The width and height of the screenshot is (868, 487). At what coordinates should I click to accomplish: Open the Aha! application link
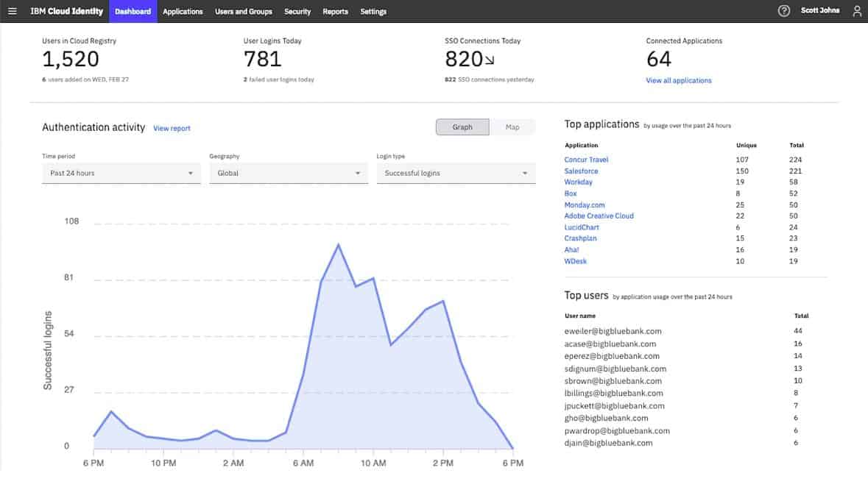[572, 249]
